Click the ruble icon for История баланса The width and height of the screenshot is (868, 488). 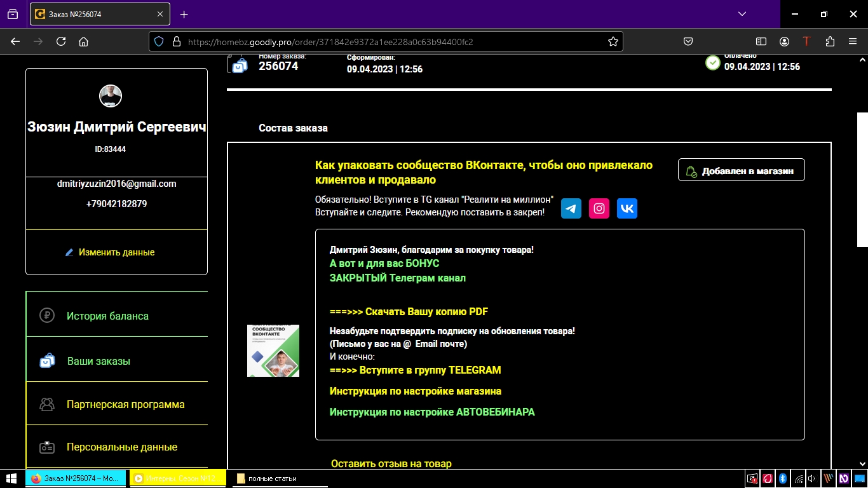pos(47,315)
